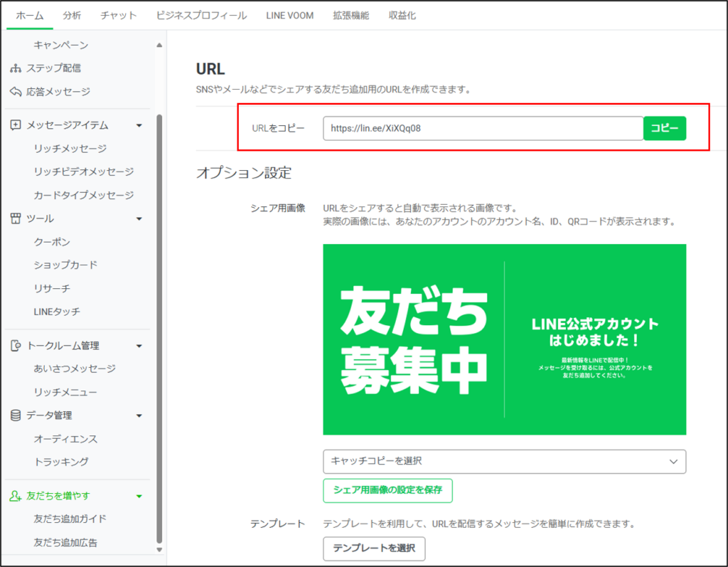The height and width of the screenshot is (567, 728).
Task: Open the 拡張機能 tab
Action: coord(351,16)
